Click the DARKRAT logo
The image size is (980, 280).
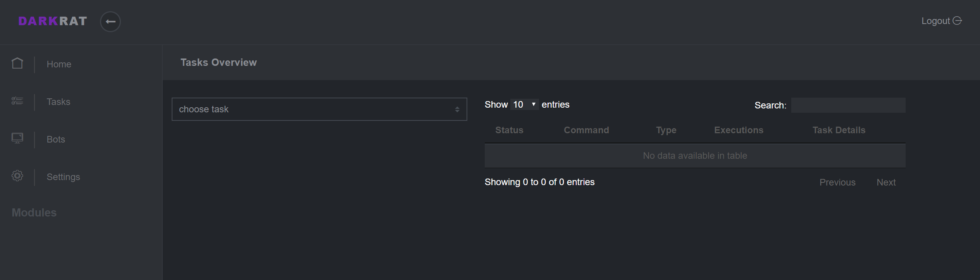(x=53, y=21)
